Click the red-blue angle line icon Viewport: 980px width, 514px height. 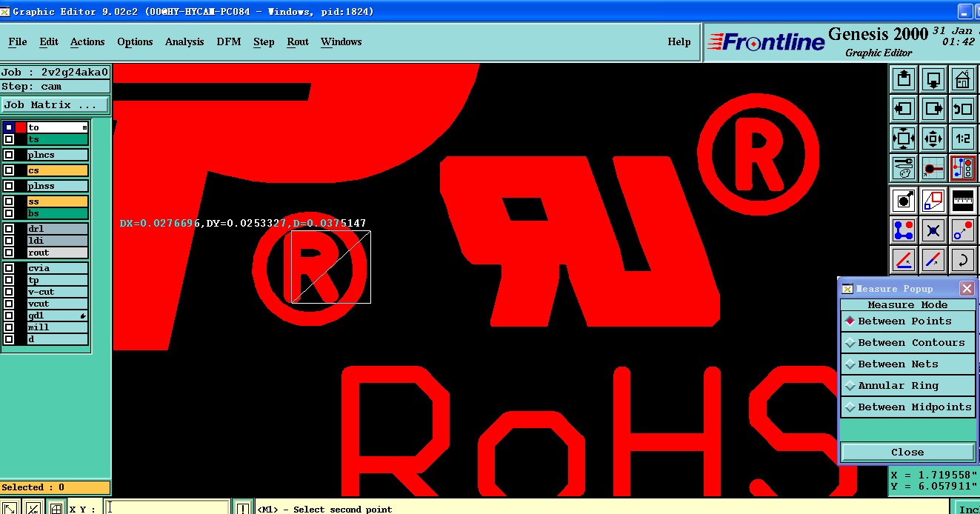pos(904,260)
